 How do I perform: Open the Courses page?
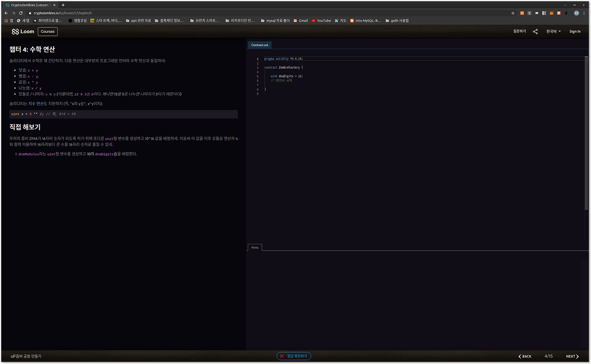[48, 31]
